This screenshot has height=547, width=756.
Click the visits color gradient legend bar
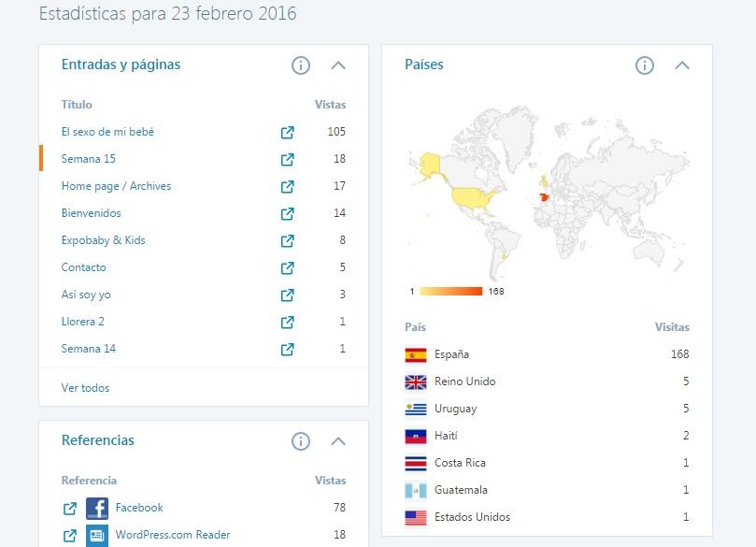click(x=451, y=292)
